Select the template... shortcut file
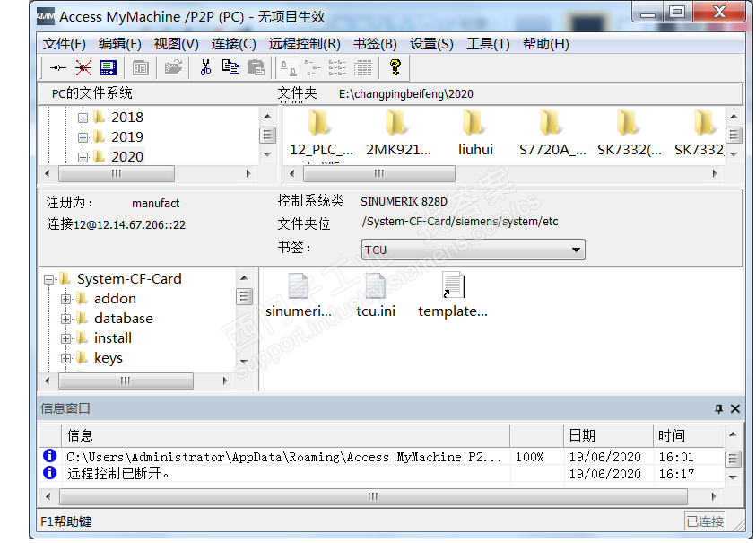The image size is (756, 543). pyautogui.click(x=453, y=295)
